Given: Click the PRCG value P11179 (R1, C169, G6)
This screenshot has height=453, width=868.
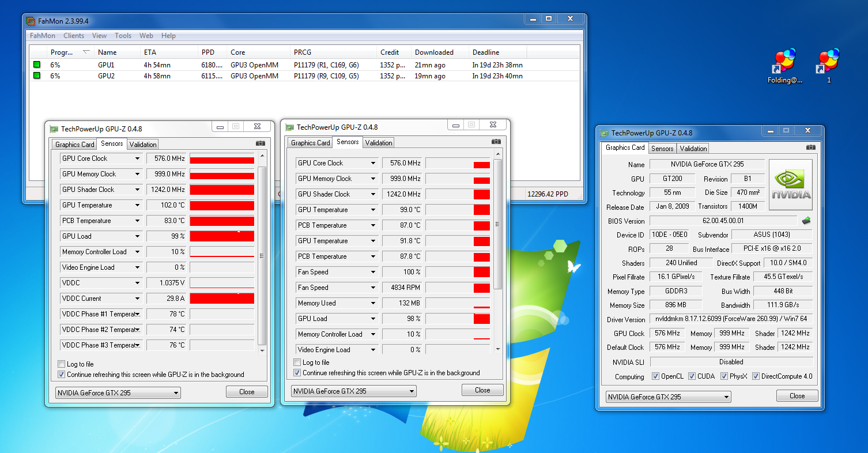Looking at the screenshot, I should click(x=326, y=65).
